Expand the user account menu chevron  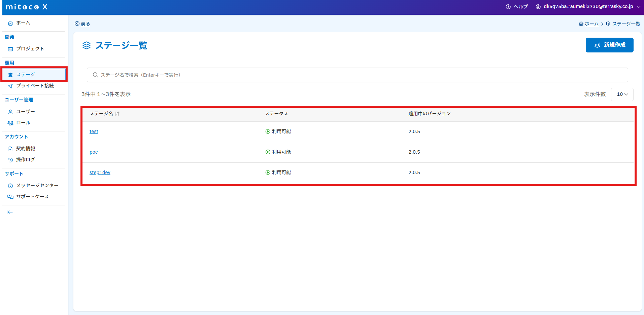(639, 7)
